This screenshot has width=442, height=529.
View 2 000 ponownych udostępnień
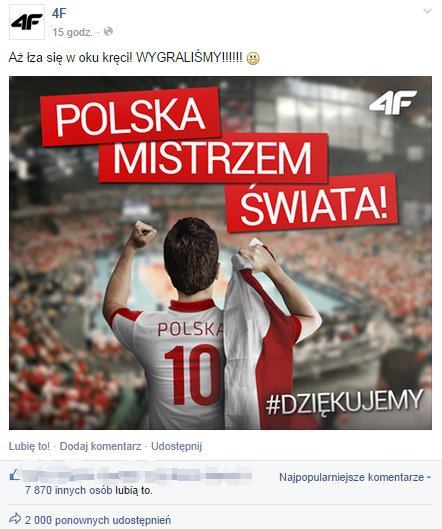coord(98,520)
